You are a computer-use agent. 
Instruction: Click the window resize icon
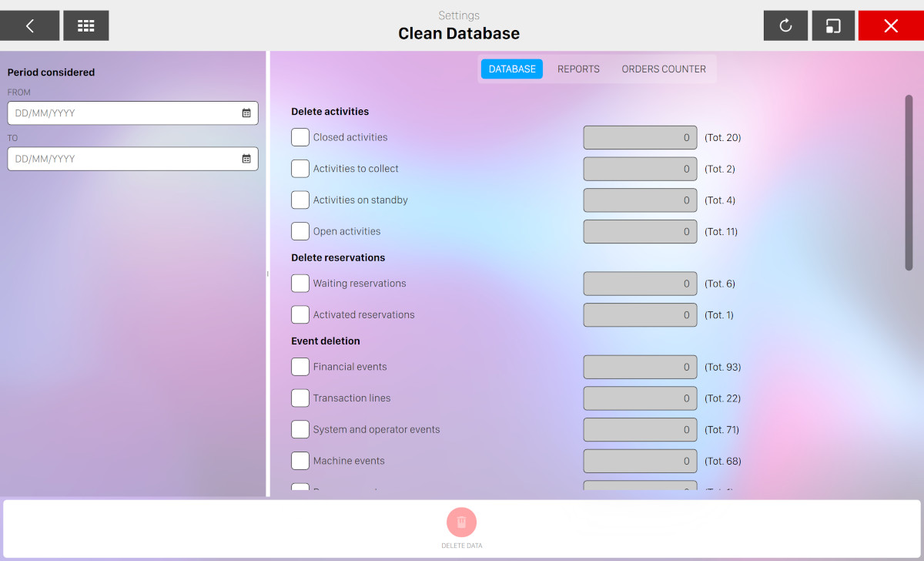point(833,25)
